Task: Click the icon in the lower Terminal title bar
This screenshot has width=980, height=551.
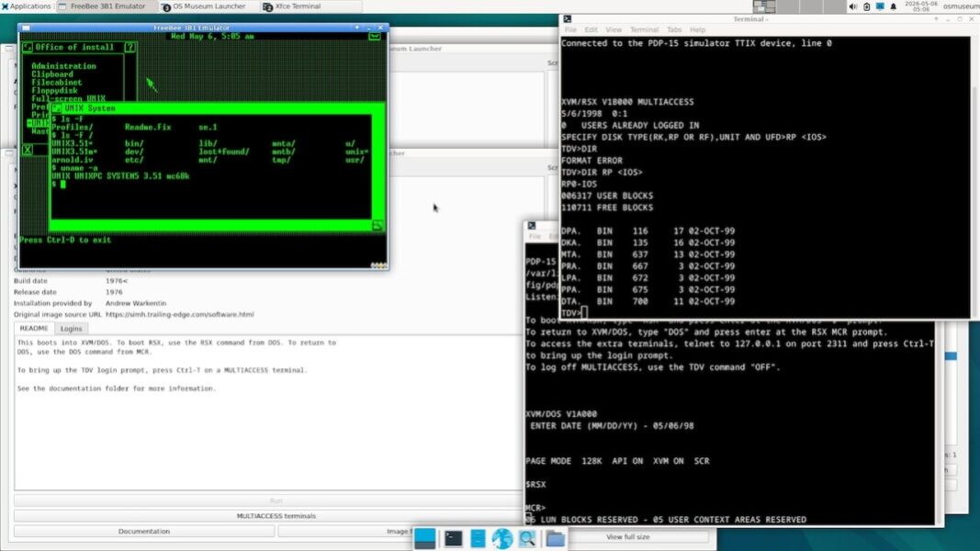Action: [x=532, y=226]
